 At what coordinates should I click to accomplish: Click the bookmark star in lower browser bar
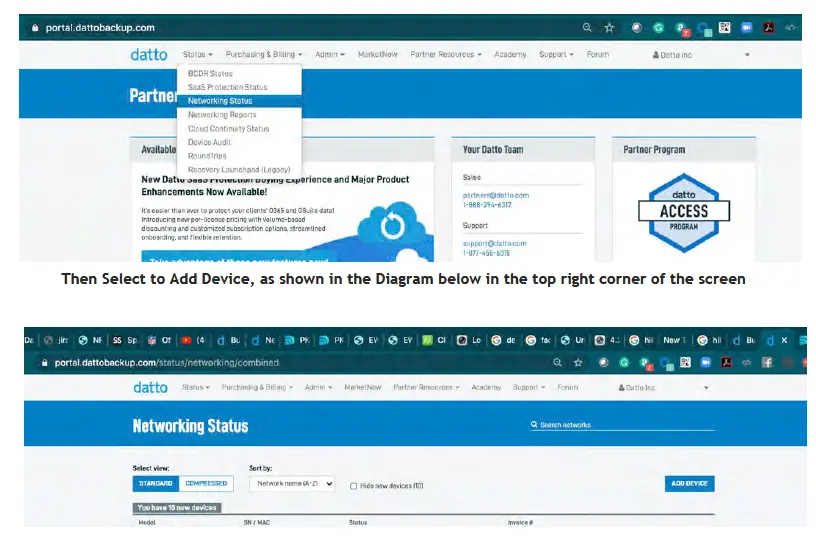[x=578, y=363]
